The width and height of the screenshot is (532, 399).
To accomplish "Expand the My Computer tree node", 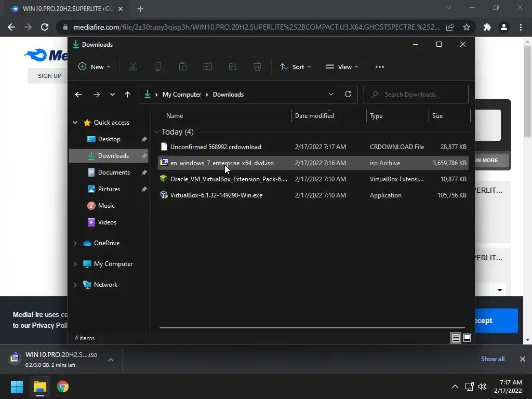I will (75, 264).
